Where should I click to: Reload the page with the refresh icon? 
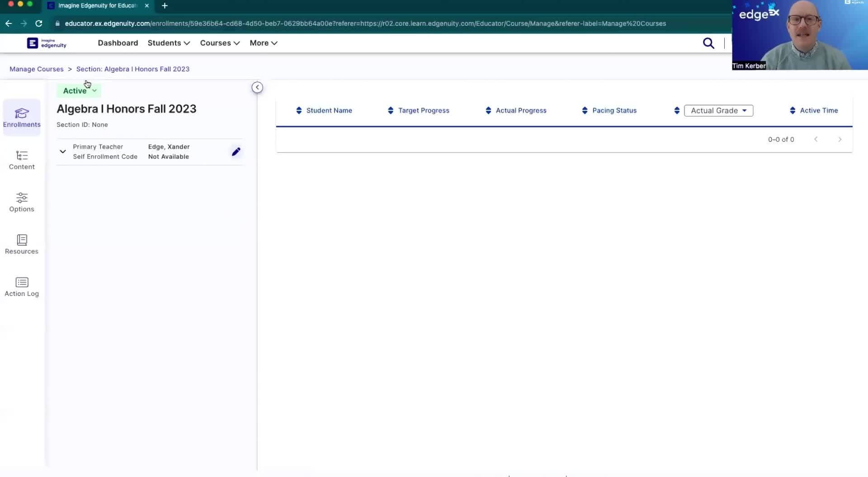(39, 23)
